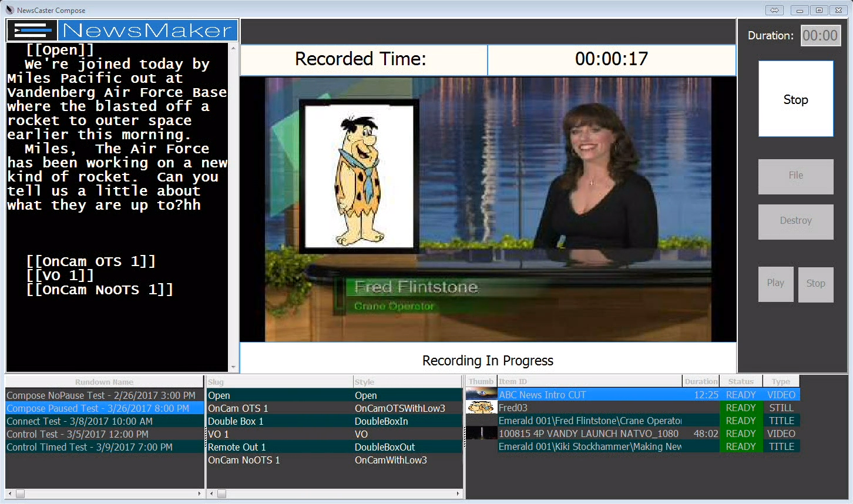Click the Recorded Time value 00:00:17
The height and width of the screenshot is (504, 853).
(611, 59)
